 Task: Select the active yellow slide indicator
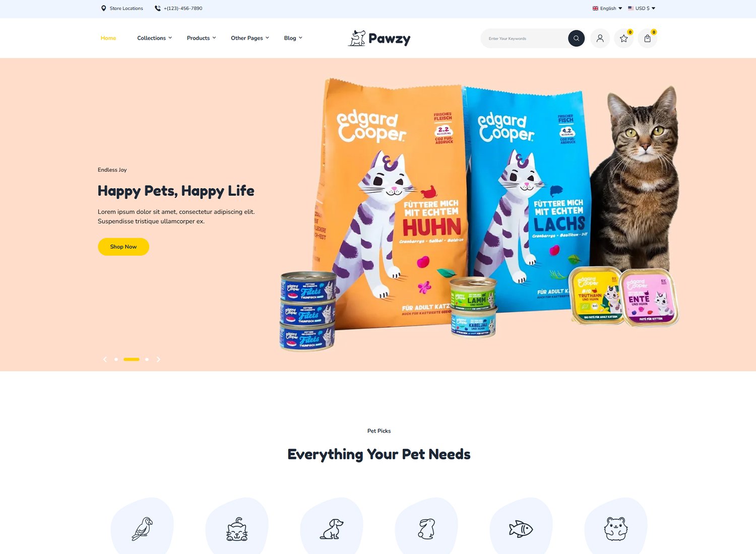132,359
